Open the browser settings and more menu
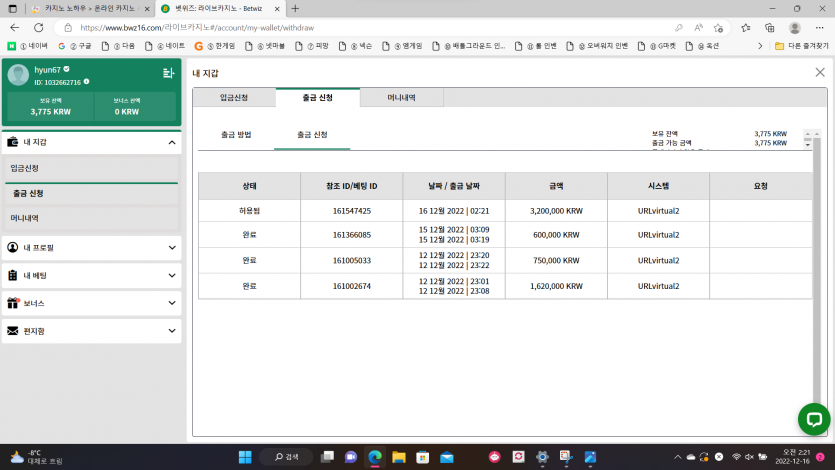This screenshot has height=470, width=835. pos(819,28)
